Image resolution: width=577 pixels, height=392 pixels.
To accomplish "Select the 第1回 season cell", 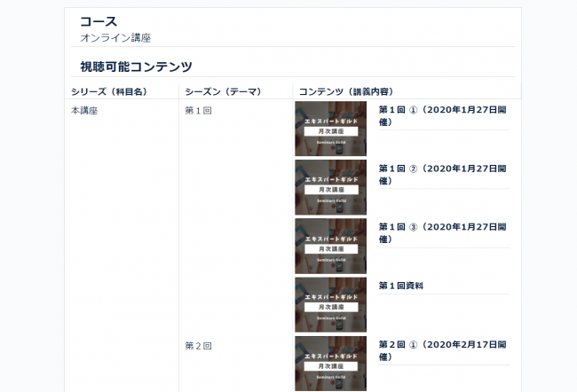I will click(198, 111).
